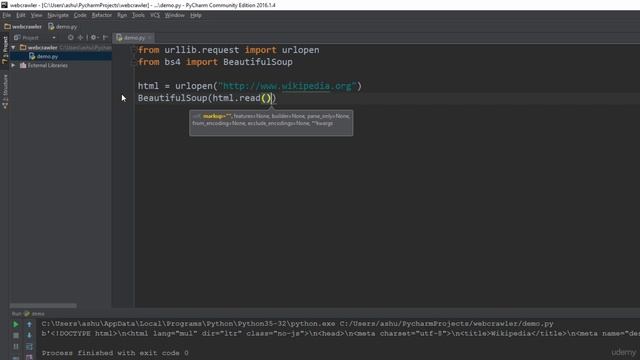The width and height of the screenshot is (640, 360).
Task: Click the hide Project panel icon
Action: 105,38
